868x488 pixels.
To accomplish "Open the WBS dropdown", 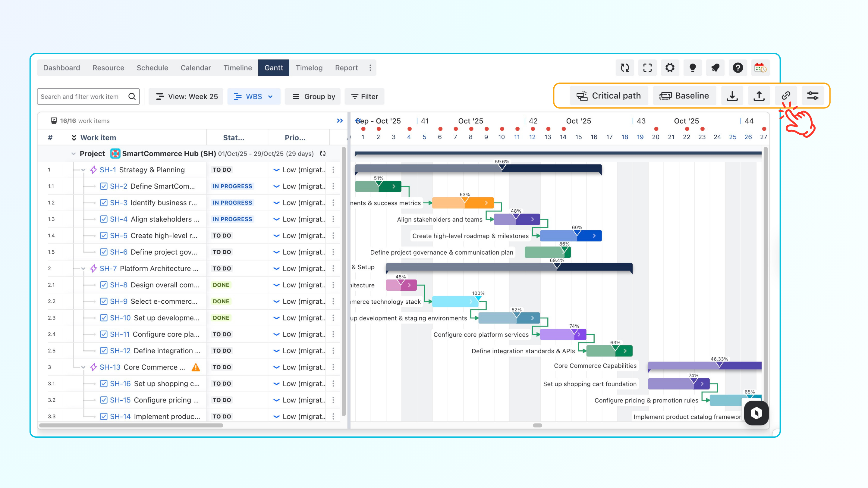I will pyautogui.click(x=253, y=97).
